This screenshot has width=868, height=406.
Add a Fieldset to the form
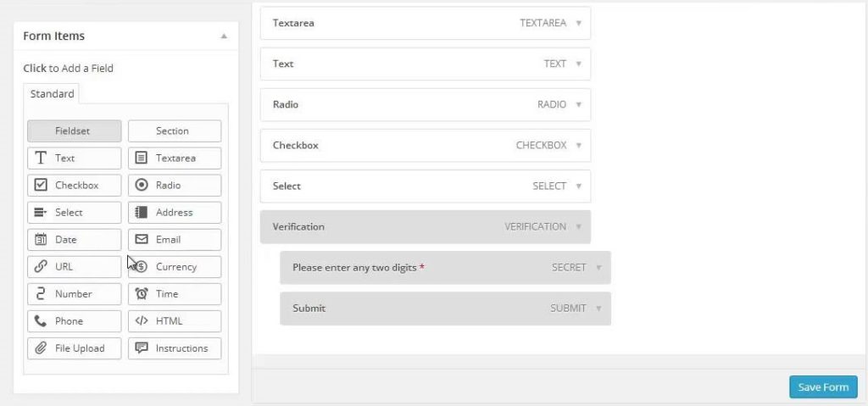[75, 131]
